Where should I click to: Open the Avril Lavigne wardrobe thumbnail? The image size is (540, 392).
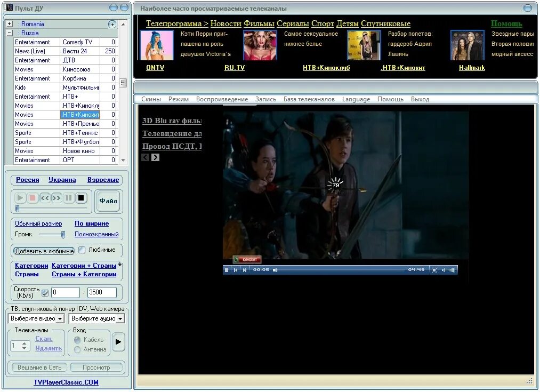click(364, 45)
